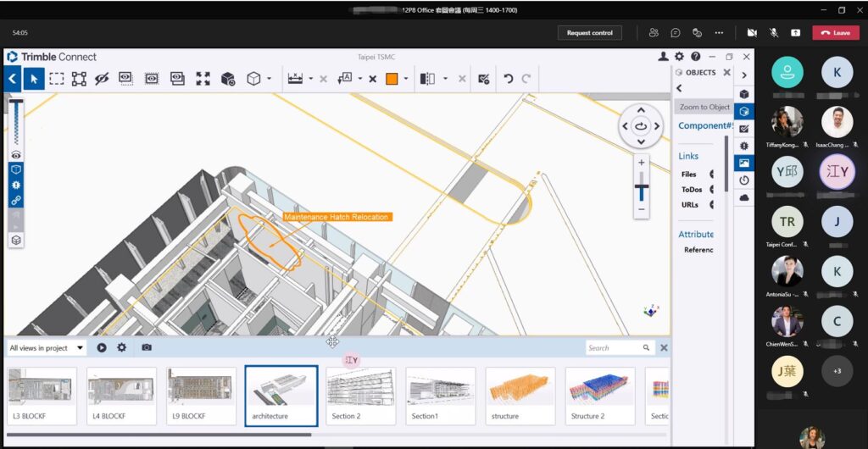Click the undo arrow in toolbar
The width and height of the screenshot is (868, 449).
click(508, 79)
